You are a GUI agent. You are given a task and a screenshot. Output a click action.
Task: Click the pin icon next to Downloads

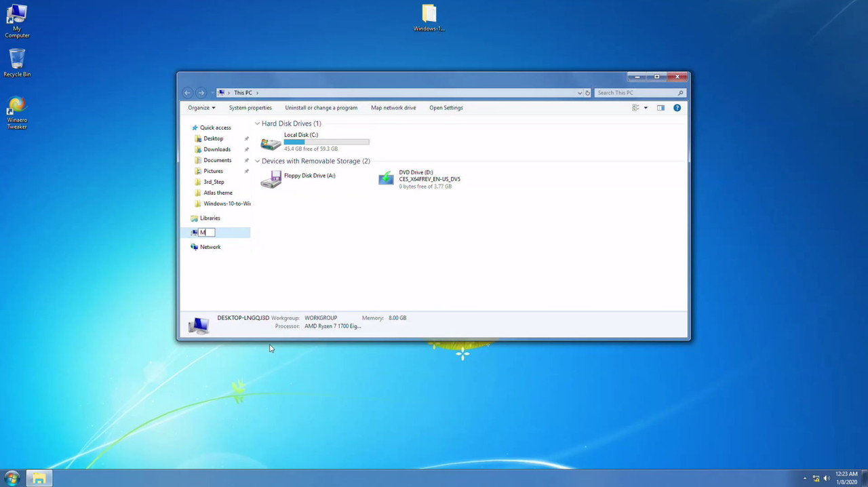(246, 149)
